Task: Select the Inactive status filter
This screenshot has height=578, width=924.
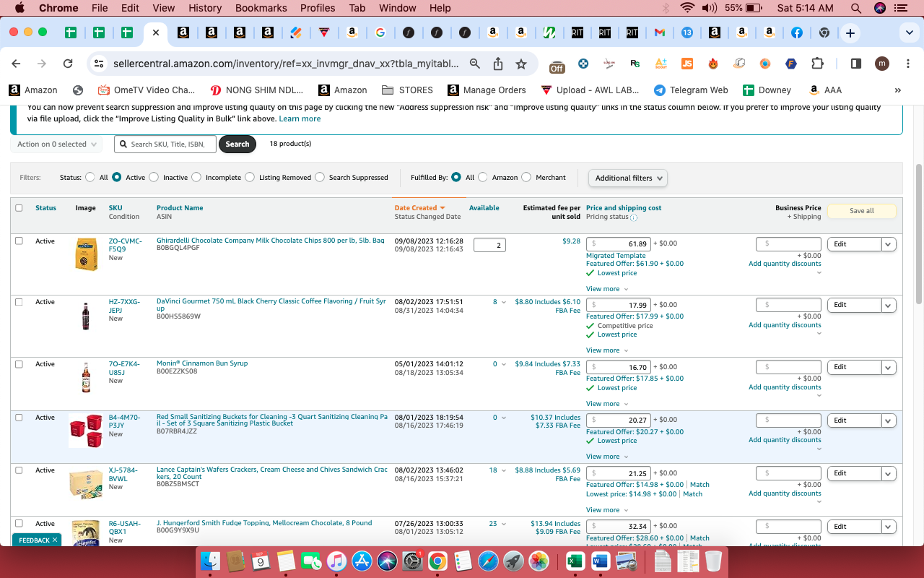Action: (x=154, y=177)
